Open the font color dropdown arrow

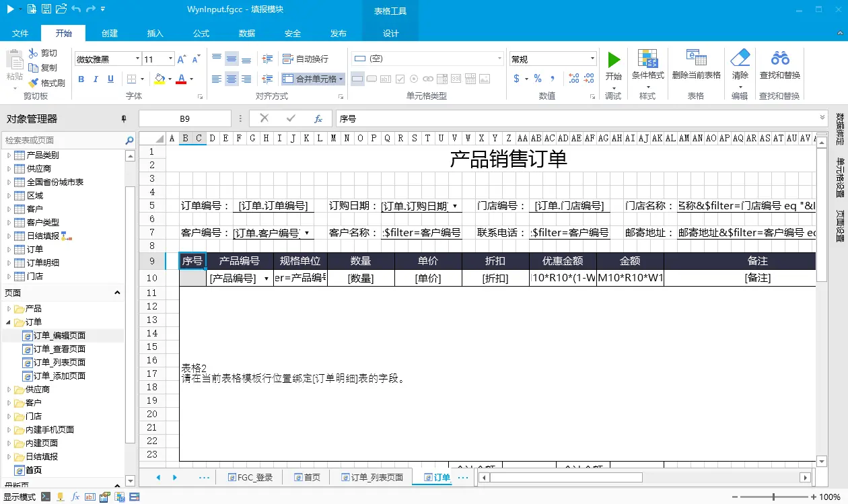click(x=191, y=79)
